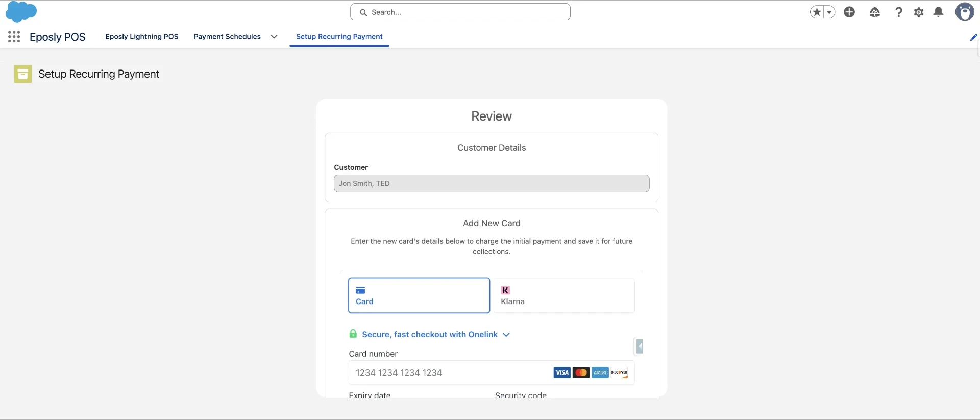This screenshot has width=980, height=420.
Task: Click the Klarna K logo icon
Action: [x=505, y=290]
